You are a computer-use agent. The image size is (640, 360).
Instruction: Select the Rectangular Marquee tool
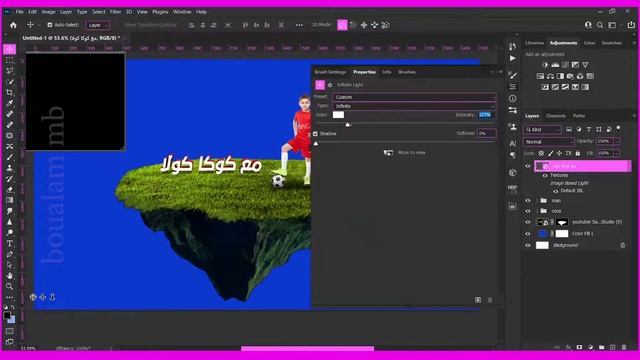point(9,60)
